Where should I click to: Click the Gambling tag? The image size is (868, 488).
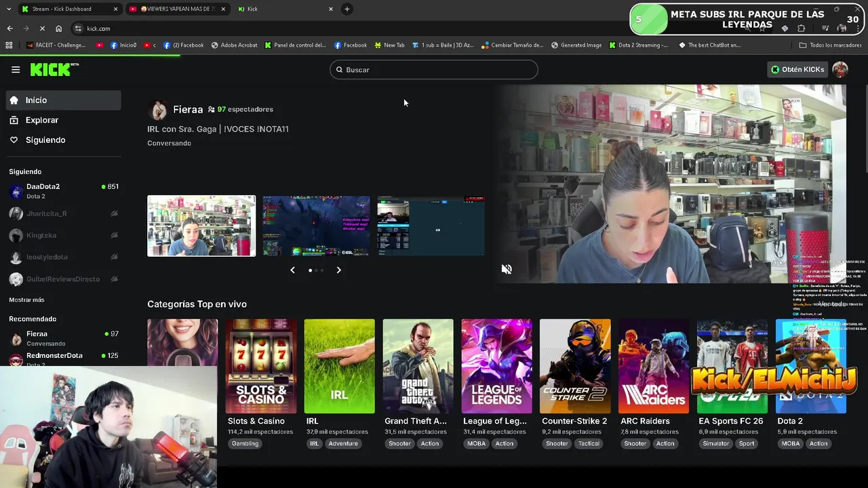tap(245, 443)
